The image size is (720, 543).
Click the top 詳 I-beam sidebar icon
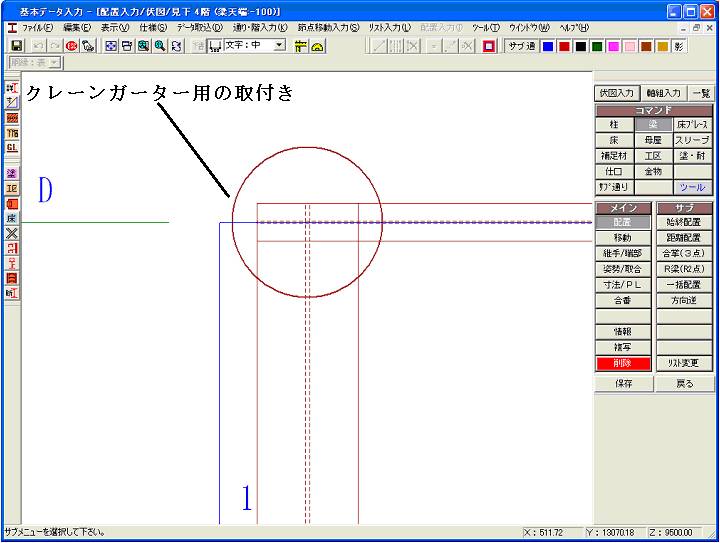click(x=12, y=88)
